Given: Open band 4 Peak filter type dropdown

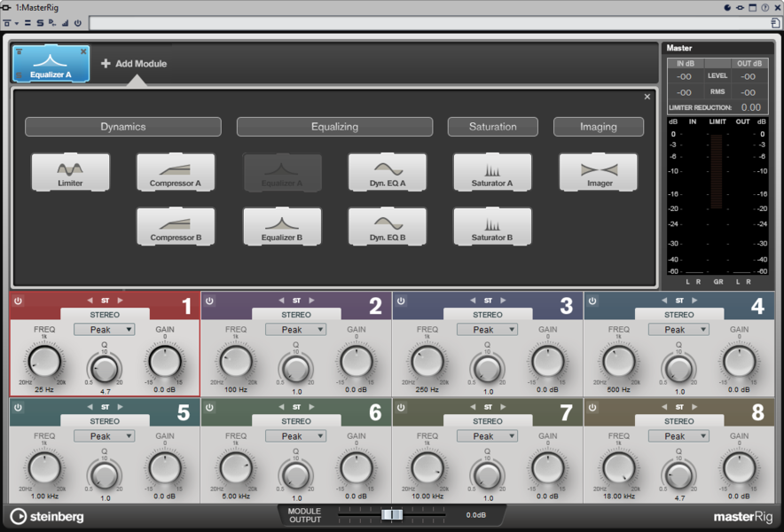Looking at the screenshot, I should (x=678, y=330).
